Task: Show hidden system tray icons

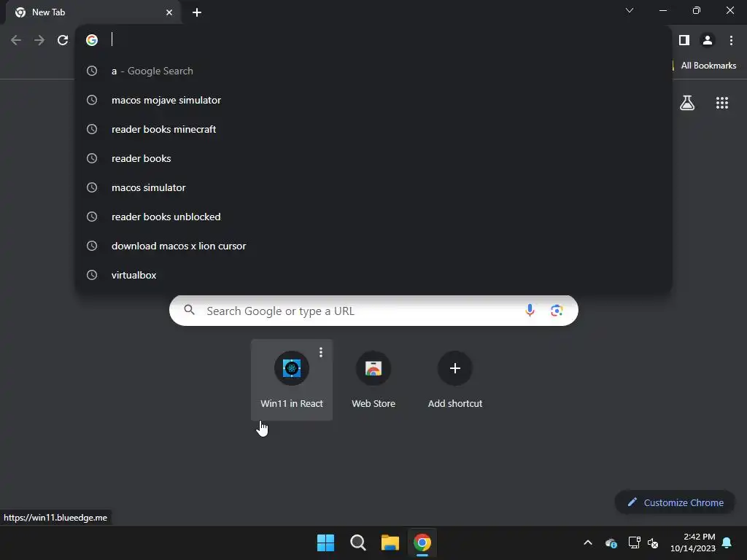Action: coord(588,542)
